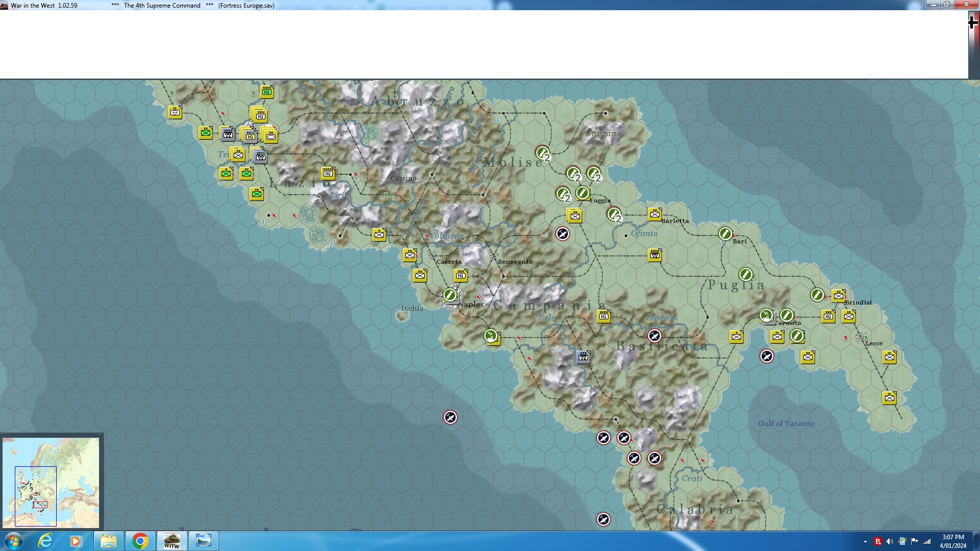
Task: Click the green infantry division on the Lazio coast
Action: (257, 194)
